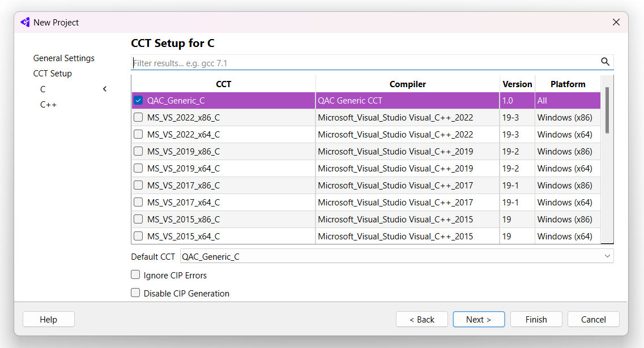Click compiler cell for MS_VS_2019_x64_C

(x=407, y=168)
